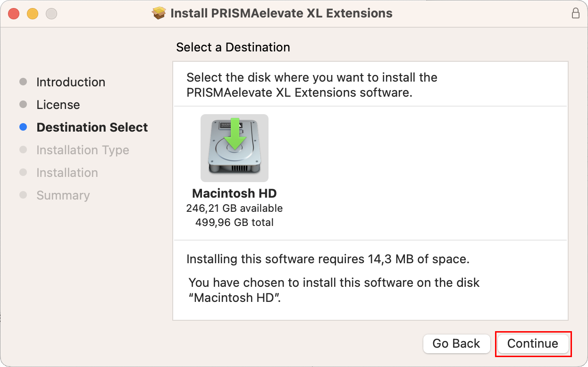Click the Summary step in sidebar

[x=63, y=195]
